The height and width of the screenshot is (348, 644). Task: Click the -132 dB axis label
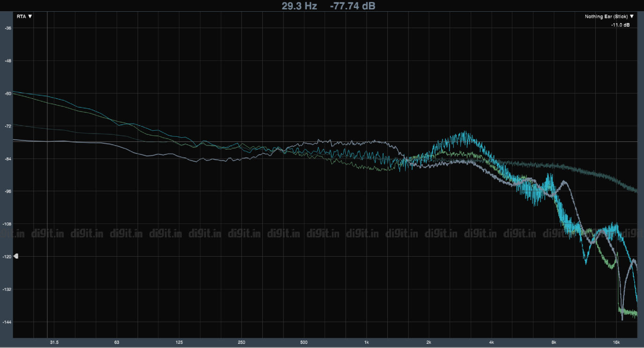7,289
